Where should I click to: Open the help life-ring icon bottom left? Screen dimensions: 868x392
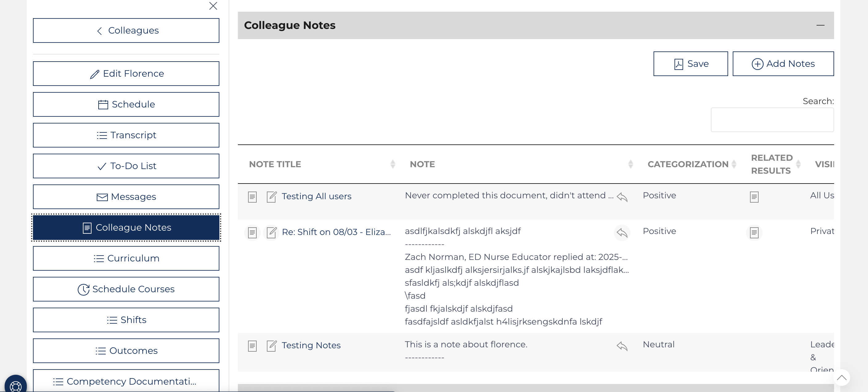click(15, 385)
